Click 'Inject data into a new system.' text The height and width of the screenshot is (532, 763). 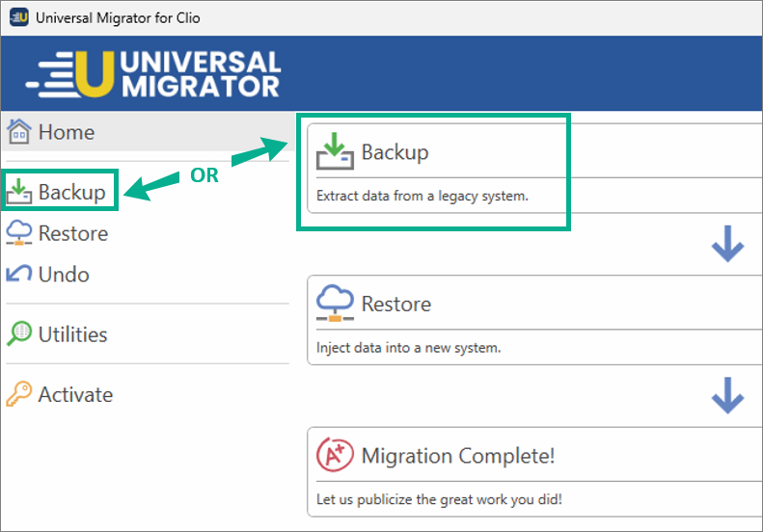pos(408,348)
